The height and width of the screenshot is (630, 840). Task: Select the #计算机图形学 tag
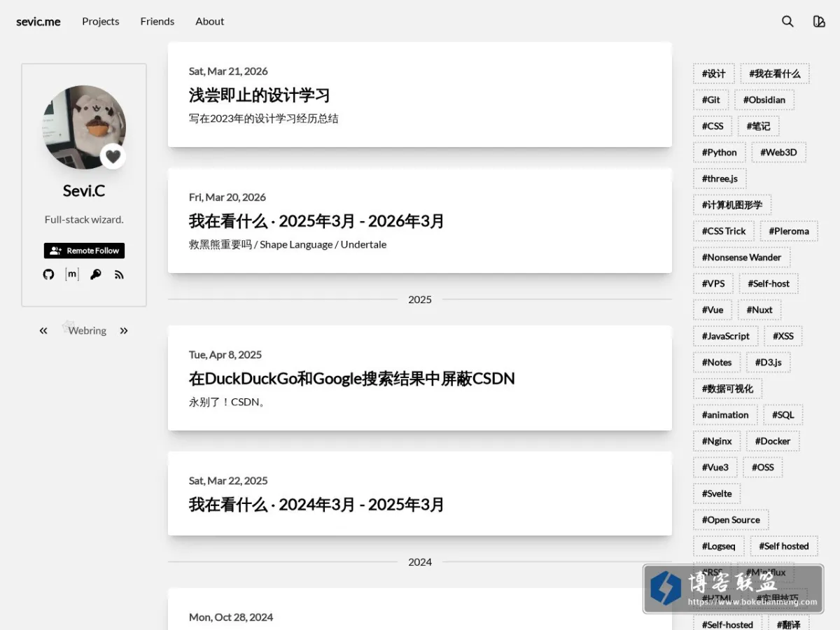coord(732,205)
